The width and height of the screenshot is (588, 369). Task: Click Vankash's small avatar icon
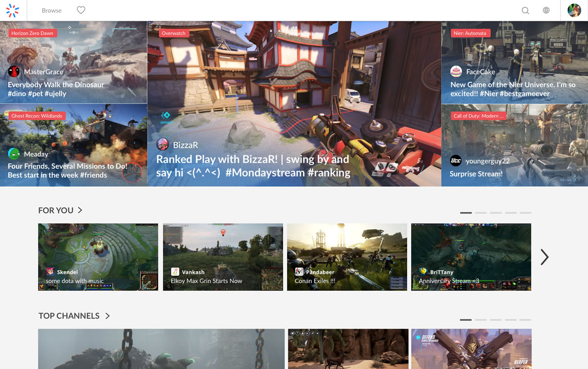pos(175,271)
